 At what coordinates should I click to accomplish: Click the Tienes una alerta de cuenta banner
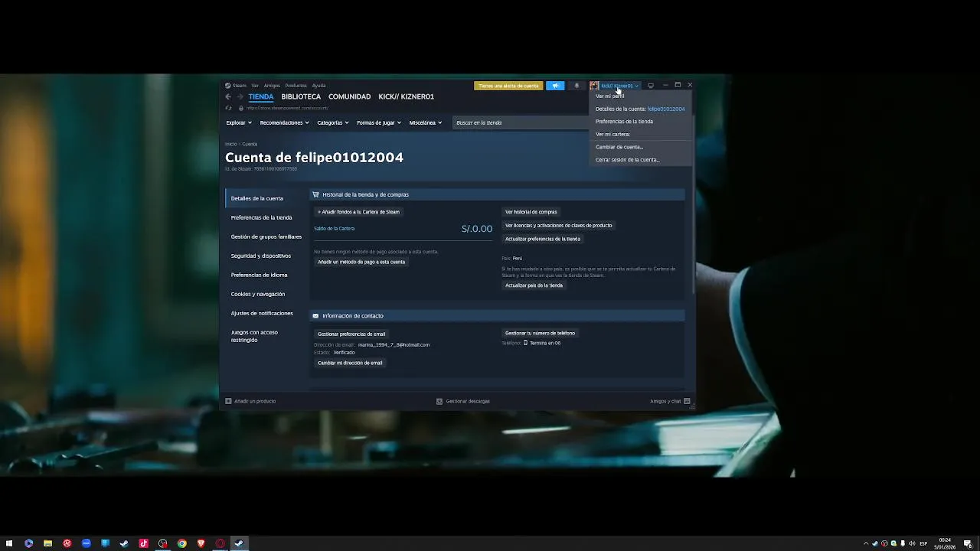click(508, 86)
